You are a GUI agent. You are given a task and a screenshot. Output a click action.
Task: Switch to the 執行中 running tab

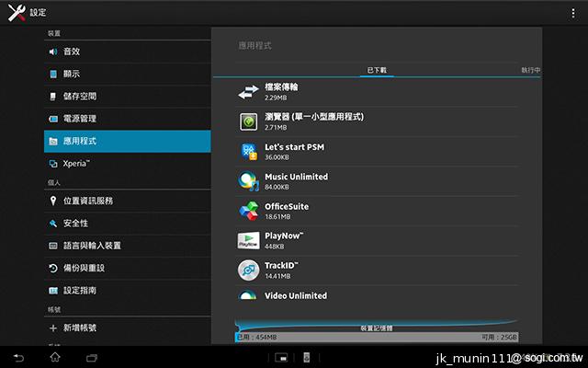(x=531, y=70)
